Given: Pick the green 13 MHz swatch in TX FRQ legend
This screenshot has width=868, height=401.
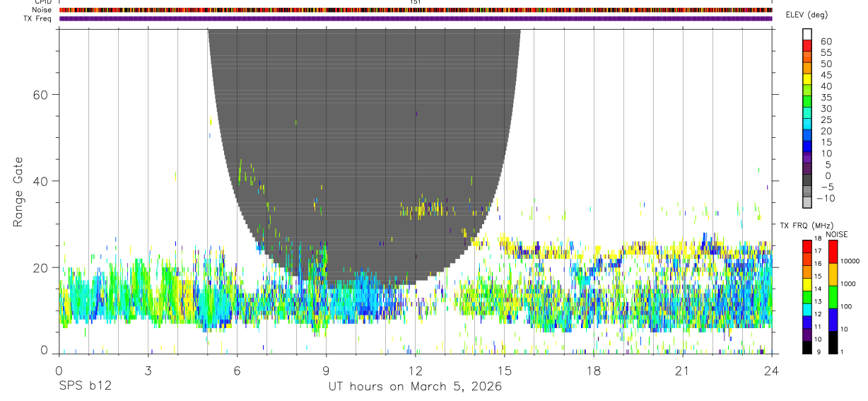Looking at the screenshot, I should click(807, 297).
